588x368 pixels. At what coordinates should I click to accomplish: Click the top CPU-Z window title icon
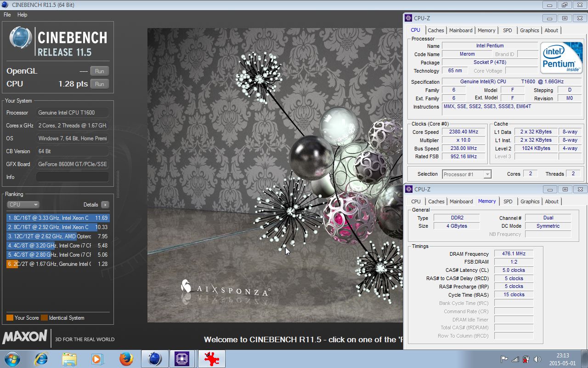408,18
